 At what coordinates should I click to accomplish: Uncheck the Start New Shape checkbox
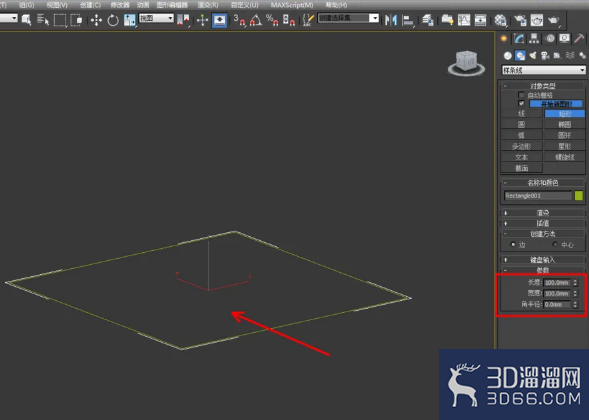click(x=521, y=103)
